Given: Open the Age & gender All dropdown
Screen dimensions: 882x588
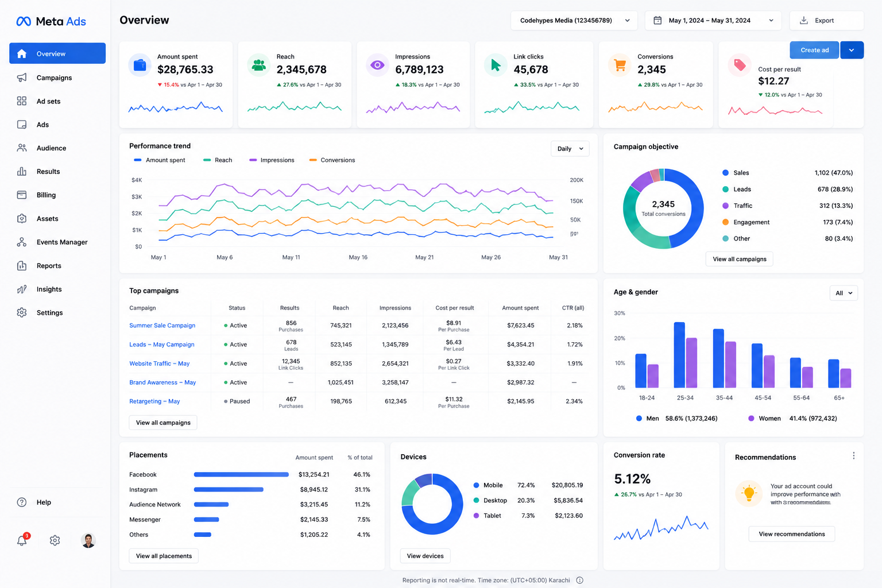Looking at the screenshot, I should coord(844,293).
